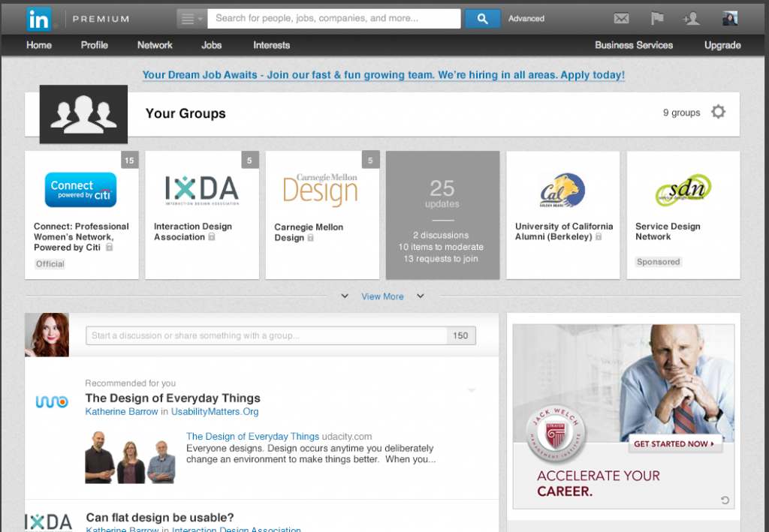Click the IxDA logo in group card
This screenshot has height=532, width=769.
click(201, 190)
